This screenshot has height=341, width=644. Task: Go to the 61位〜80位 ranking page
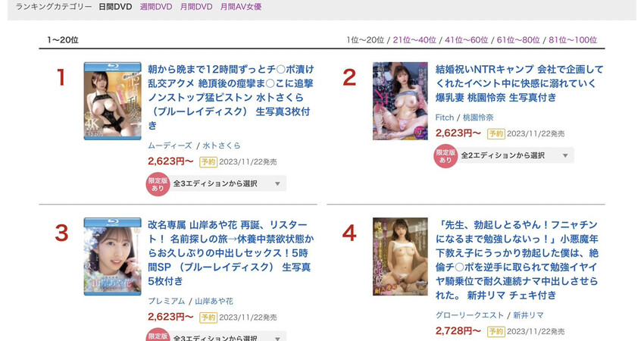[x=518, y=40]
